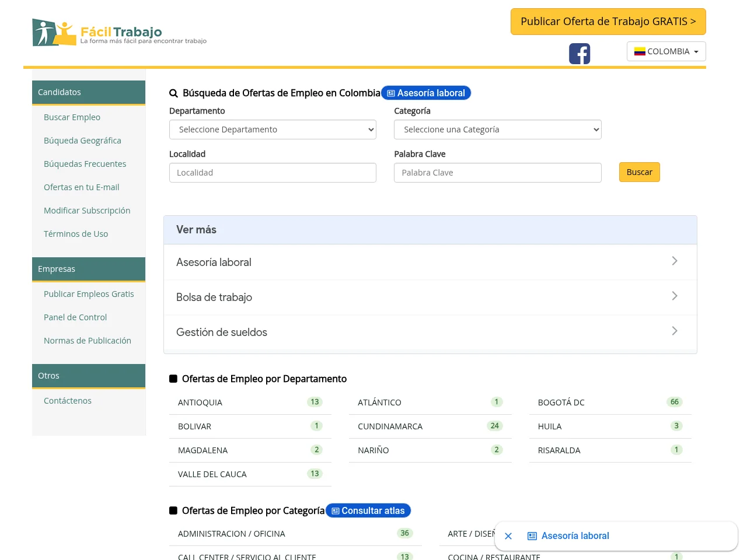Select the VALLE DEL CAUCA department row
The height and width of the screenshot is (560, 747).
[250, 474]
